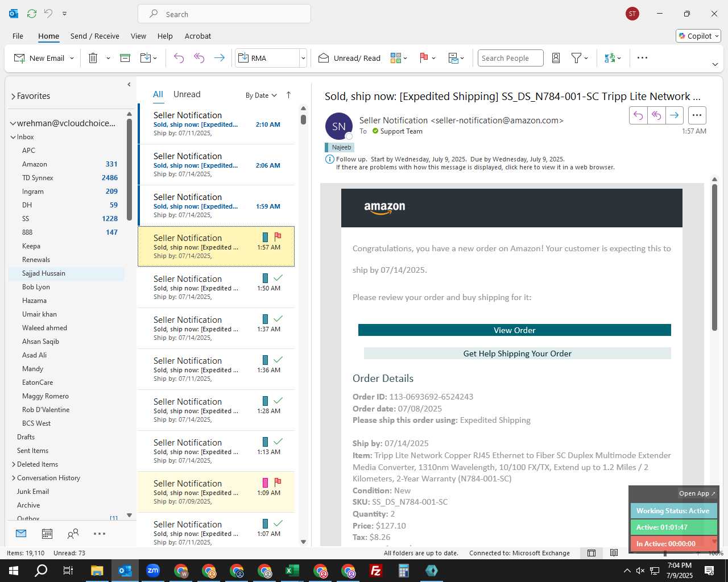Click the Move to folder icon
The width and height of the screenshot is (728, 582).
tap(146, 58)
